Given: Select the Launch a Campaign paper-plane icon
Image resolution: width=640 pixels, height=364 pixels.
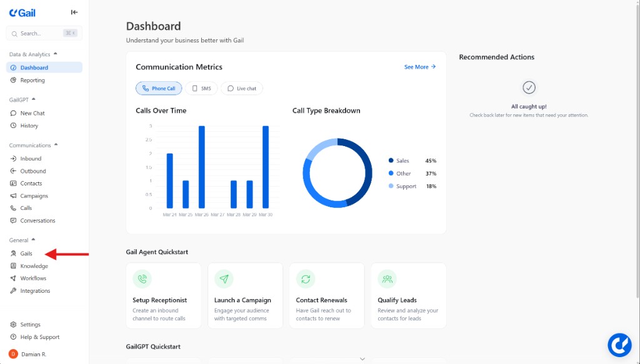Looking at the screenshot, I should coord(224,279).
